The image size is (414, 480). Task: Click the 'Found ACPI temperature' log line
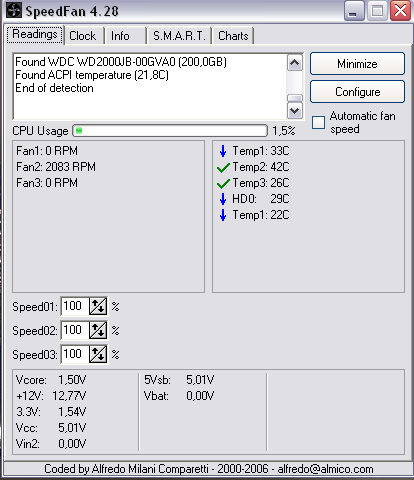(x=92, y=75)
